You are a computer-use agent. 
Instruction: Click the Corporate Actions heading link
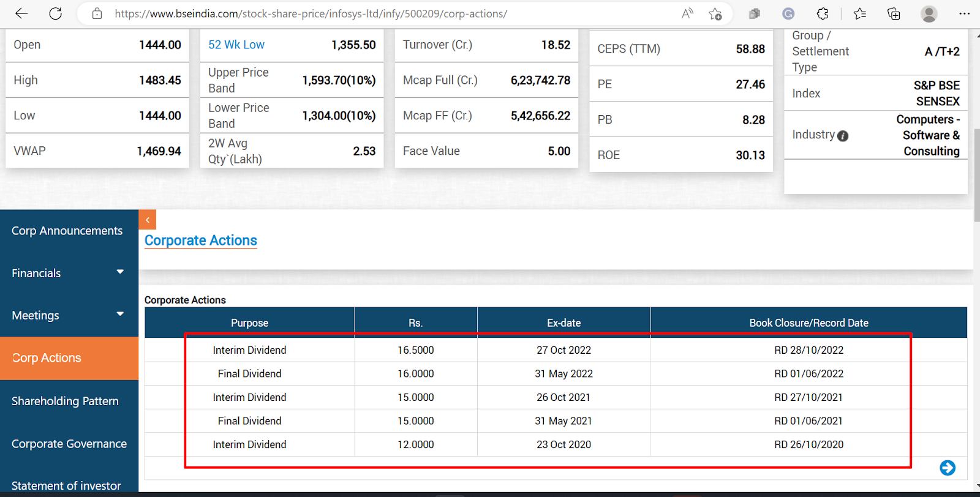pos(201,241)
